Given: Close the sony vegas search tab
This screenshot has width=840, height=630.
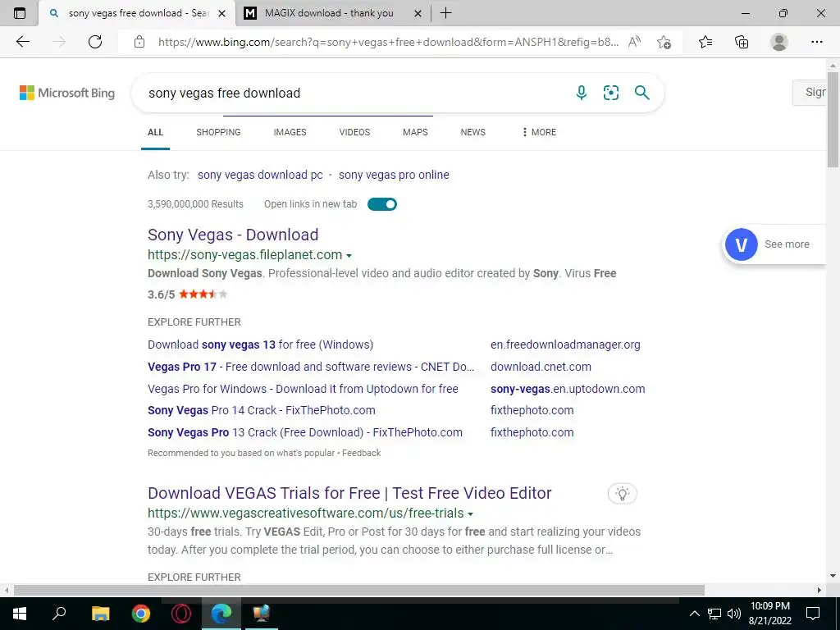Looking at the screenshot, I should point(221,13).
